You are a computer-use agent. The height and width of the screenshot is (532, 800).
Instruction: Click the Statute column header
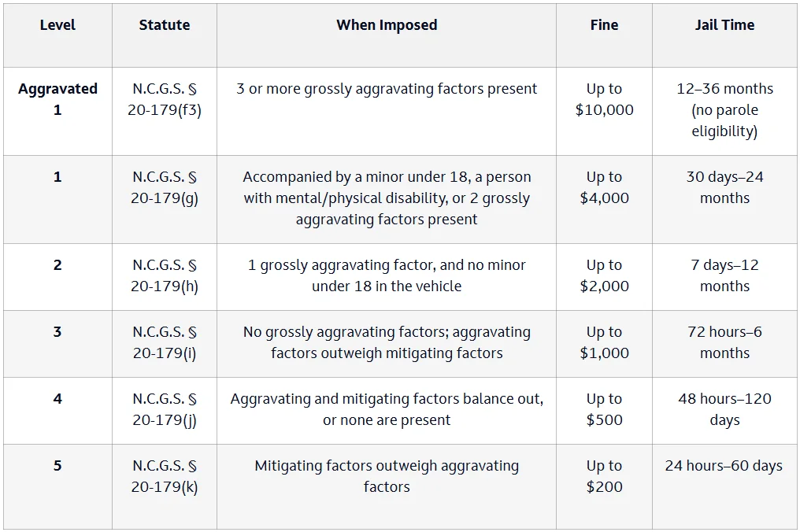[165, 35]
